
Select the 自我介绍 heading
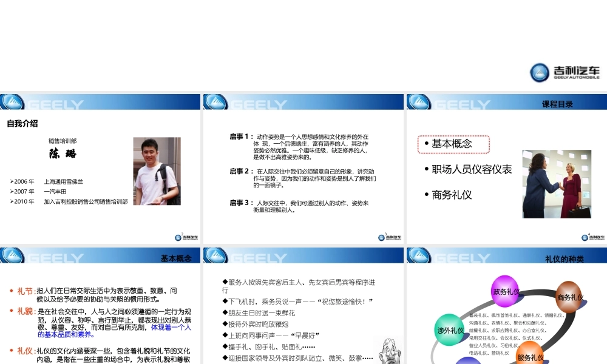pyautogui.click(x=22, y=123)
